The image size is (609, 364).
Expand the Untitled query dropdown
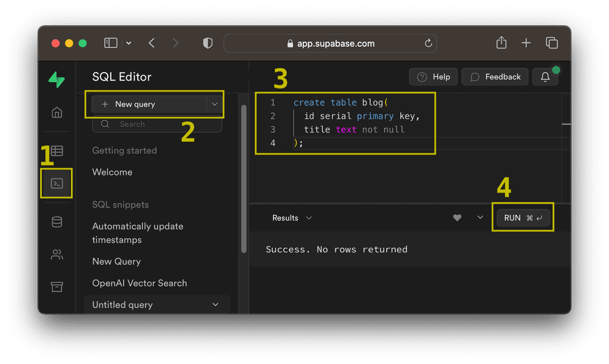coord(215,304)
